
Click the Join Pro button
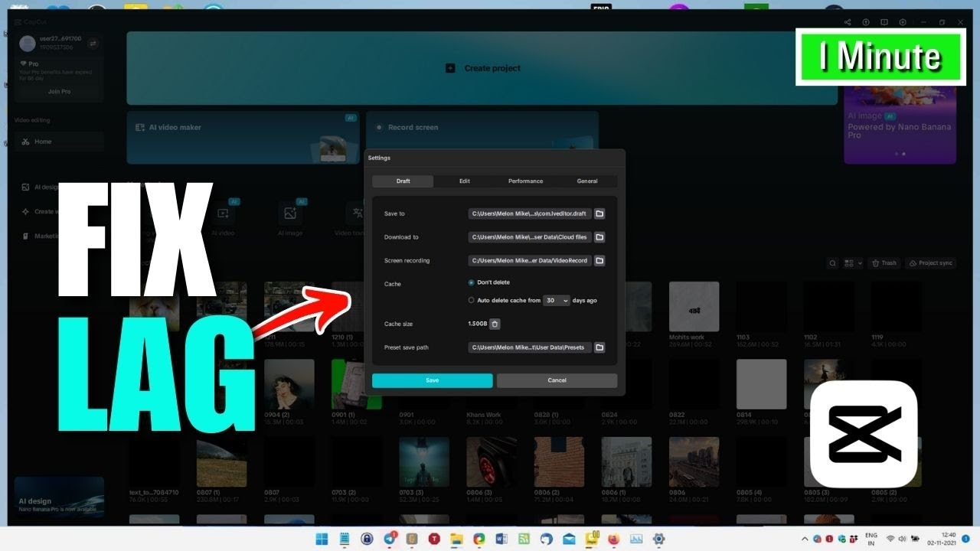click(x=60, y=91)
